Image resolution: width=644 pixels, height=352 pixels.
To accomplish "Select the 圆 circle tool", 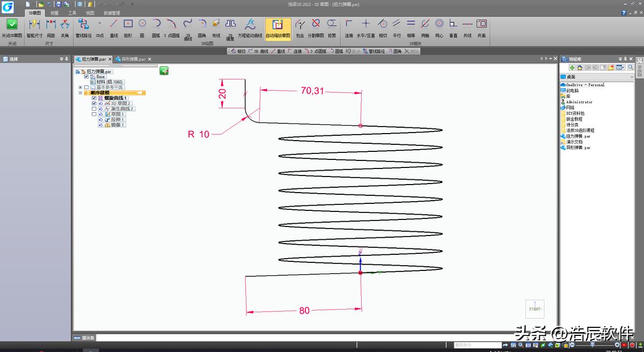I will 142,28.
